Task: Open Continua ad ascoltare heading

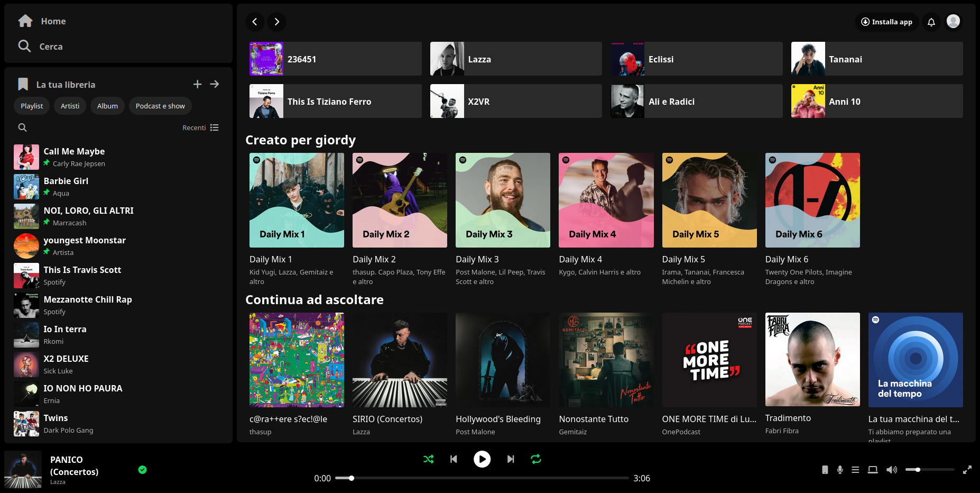Action: 315,300
